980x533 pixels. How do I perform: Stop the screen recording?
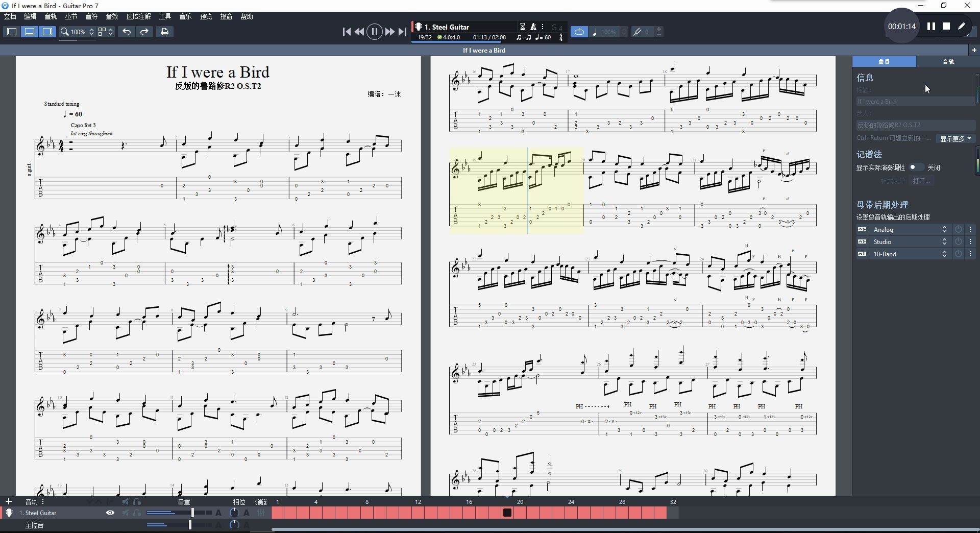[946, 26]
